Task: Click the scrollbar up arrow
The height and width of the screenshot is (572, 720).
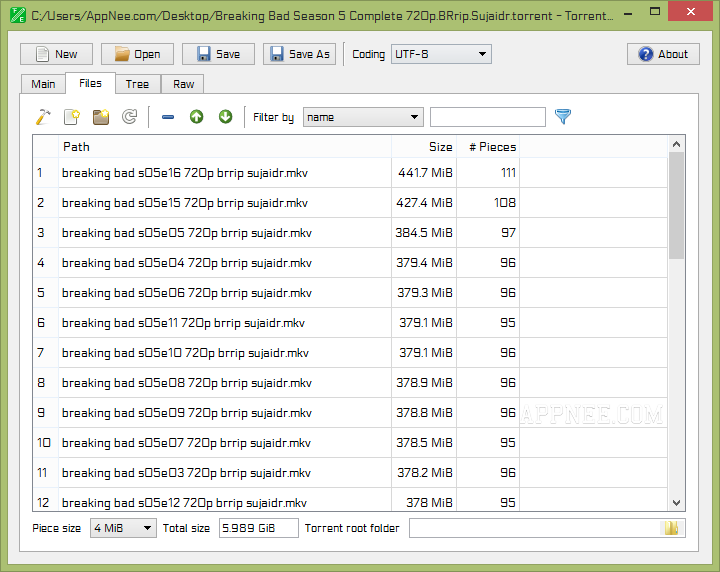Action: point(676,144)
